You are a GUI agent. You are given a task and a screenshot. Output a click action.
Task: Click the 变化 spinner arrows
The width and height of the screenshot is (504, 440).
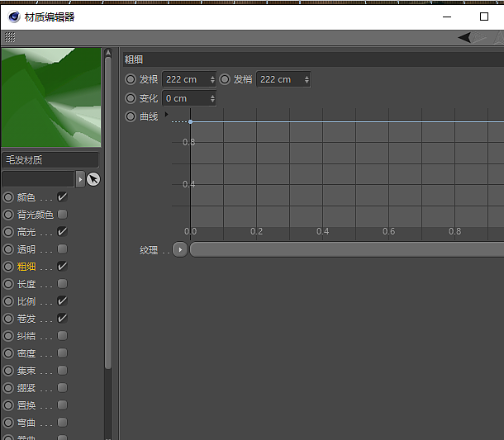[x=212, y=98]
